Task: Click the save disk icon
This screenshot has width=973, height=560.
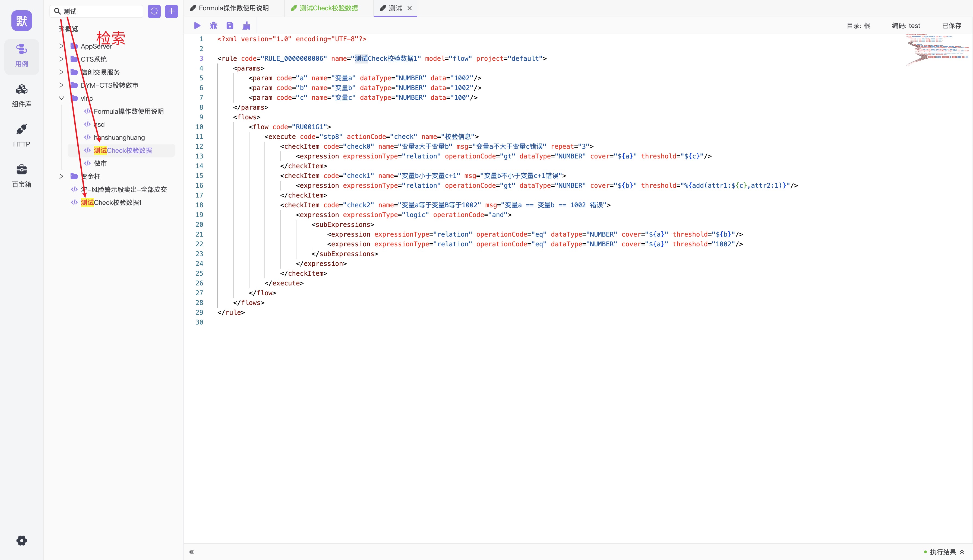Action: pos(230,26)
